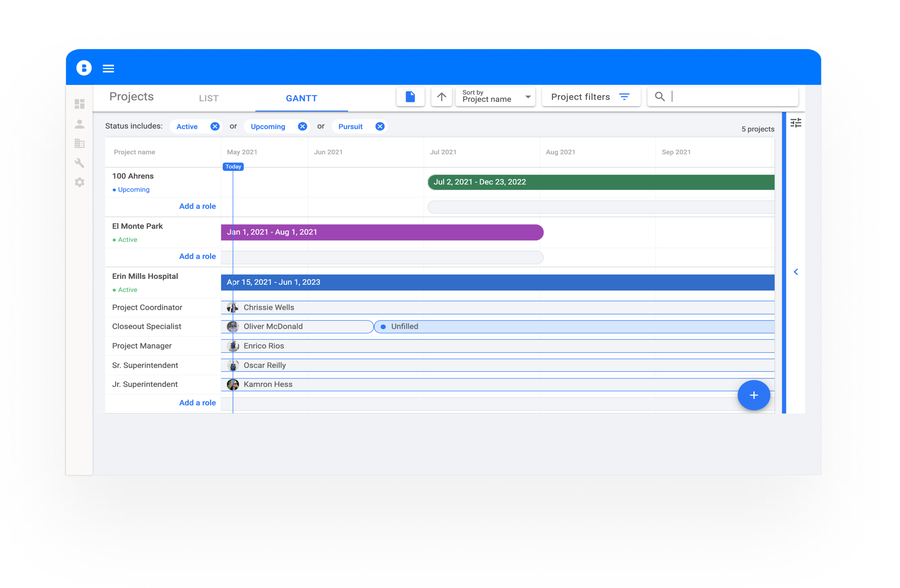Switch to the GANTT tab

tap(301, 98)
